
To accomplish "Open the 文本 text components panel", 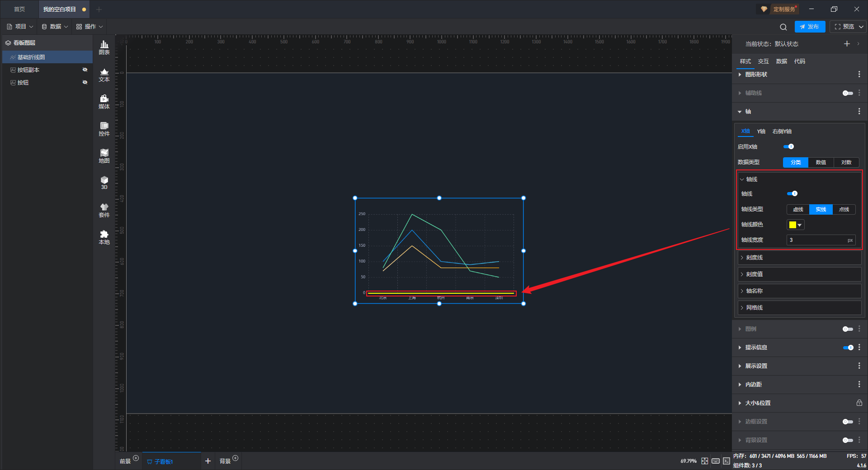I will click(104, 75).
